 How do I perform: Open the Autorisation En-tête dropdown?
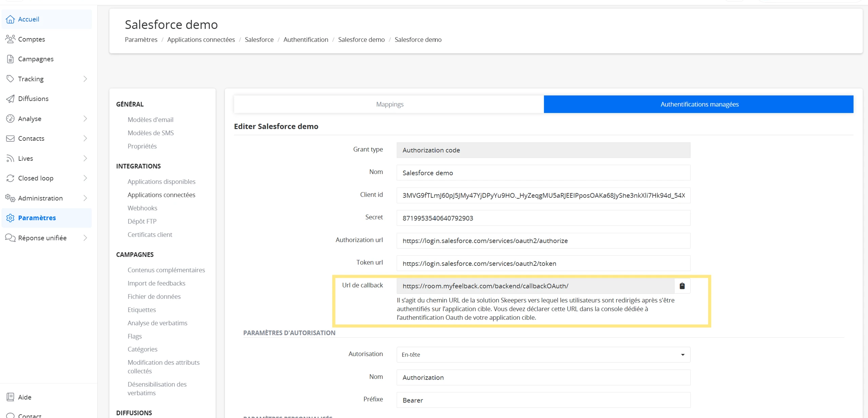point(544,355)
